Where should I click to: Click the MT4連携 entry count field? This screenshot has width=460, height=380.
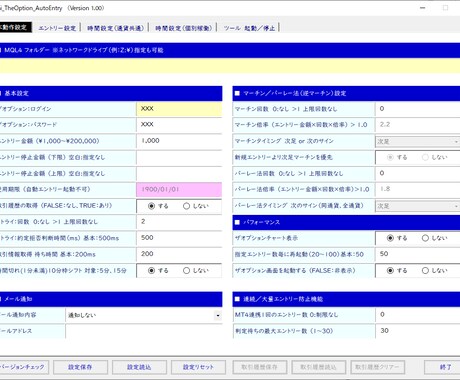point(418,315)
